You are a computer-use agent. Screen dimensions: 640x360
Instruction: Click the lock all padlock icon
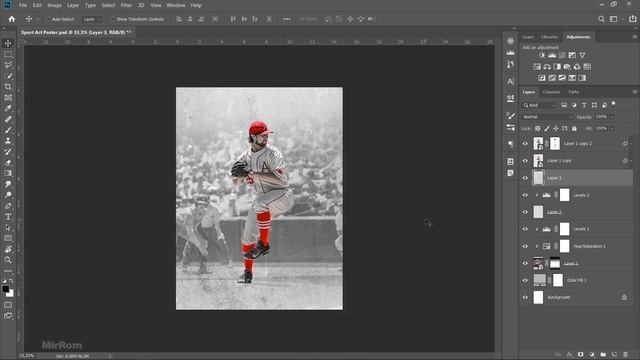574,129
